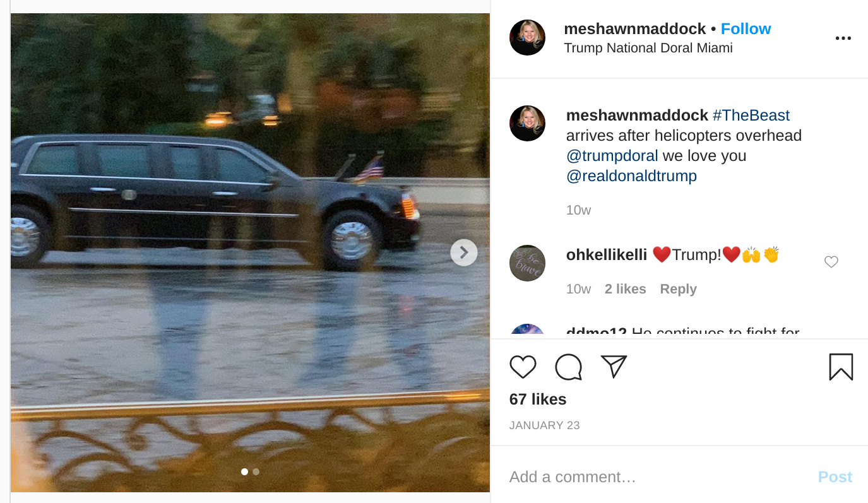Image resolution: width=868 pixels, height=503 pixels.
Task: Open @trumpdoral mention link
Action: pyautogui.click(x=612, y=156)
